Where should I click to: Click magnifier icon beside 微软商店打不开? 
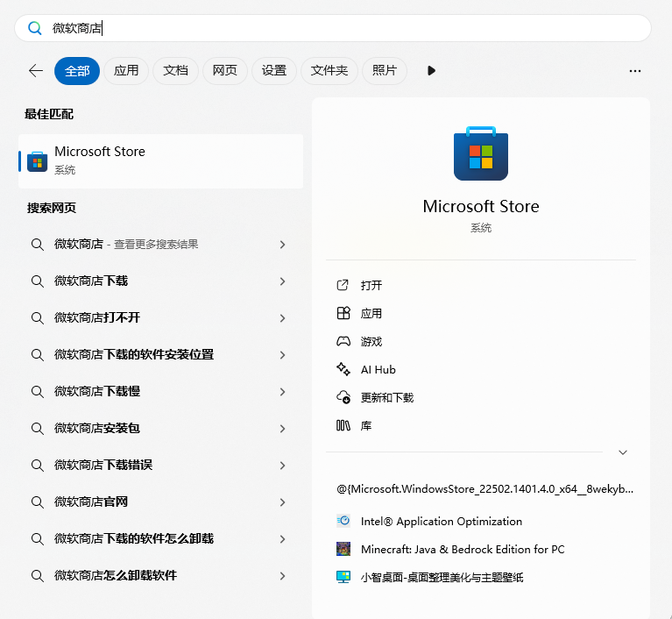[x=38, y=318]
